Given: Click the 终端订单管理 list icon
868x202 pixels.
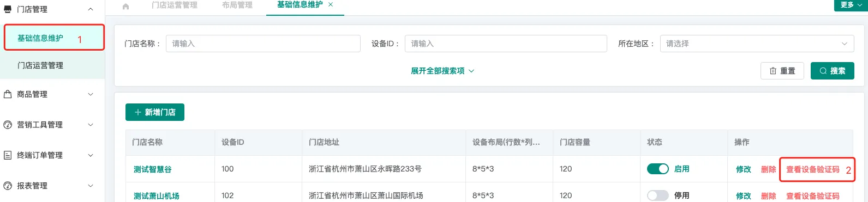Looking at the screenshot, I should click(x=8, y=155).
